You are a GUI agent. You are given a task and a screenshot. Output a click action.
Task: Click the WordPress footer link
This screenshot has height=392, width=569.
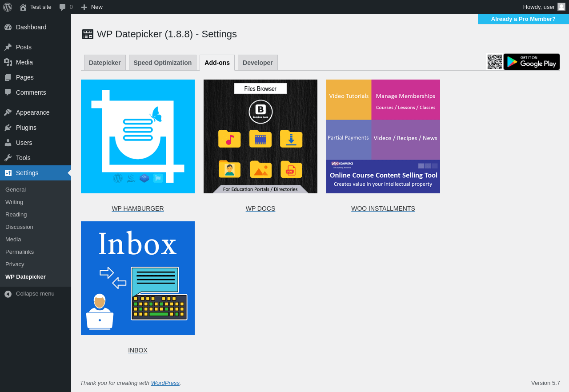click(x=165, y=383)
